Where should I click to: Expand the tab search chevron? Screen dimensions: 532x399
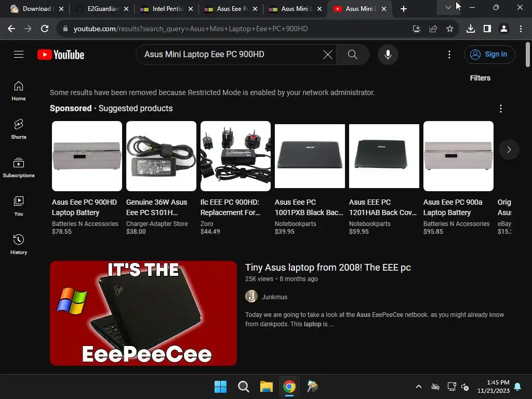[448, 7]
